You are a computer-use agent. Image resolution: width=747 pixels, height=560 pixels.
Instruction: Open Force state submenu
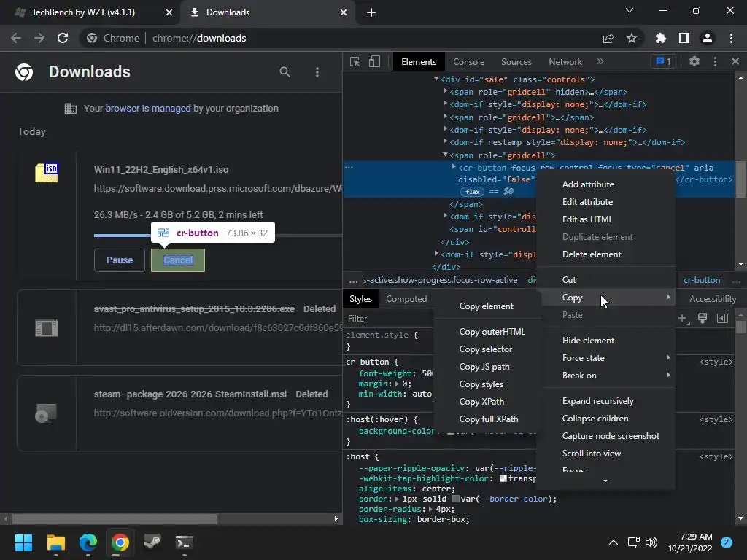click(606, 357)
